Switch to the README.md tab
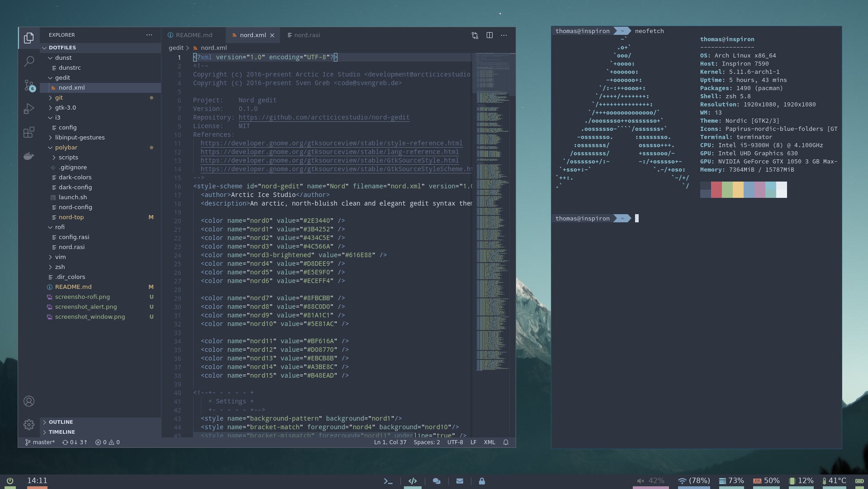 (194, 35)
